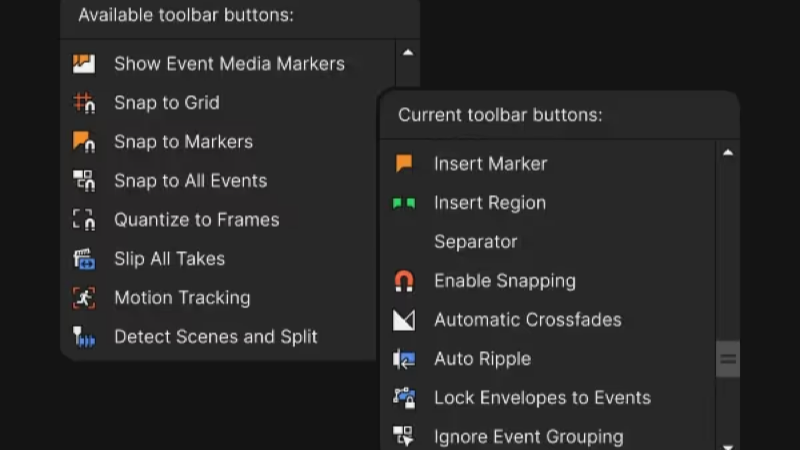This screenshot has height=450, width=800.
Task: Select the Snap to All Events icon
Action: tap(84, 181)
